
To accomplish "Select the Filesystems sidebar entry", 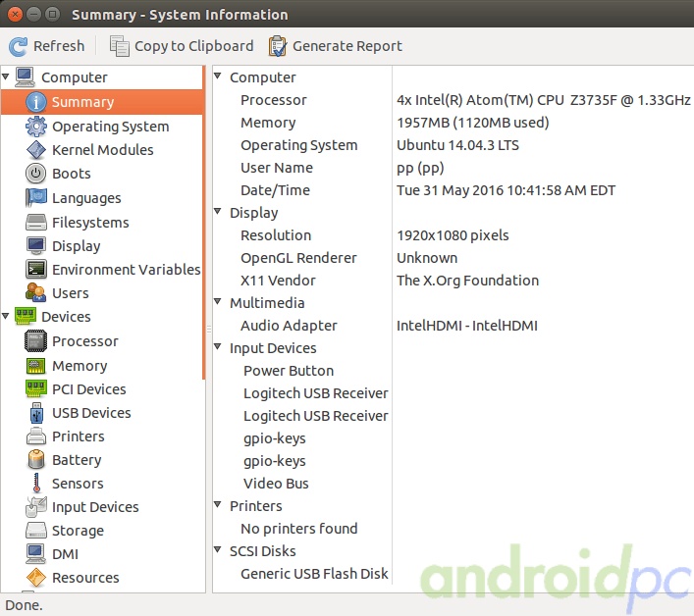I will (90, 222).
